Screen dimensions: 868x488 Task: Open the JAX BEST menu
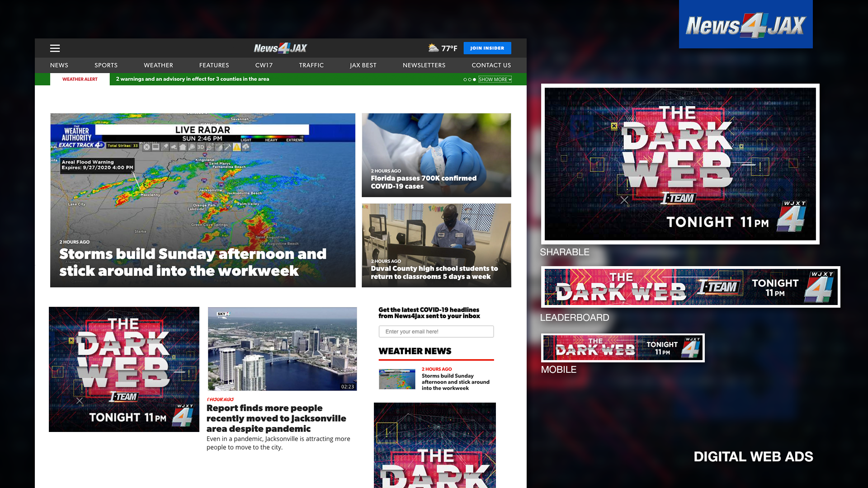click(363, 65)
